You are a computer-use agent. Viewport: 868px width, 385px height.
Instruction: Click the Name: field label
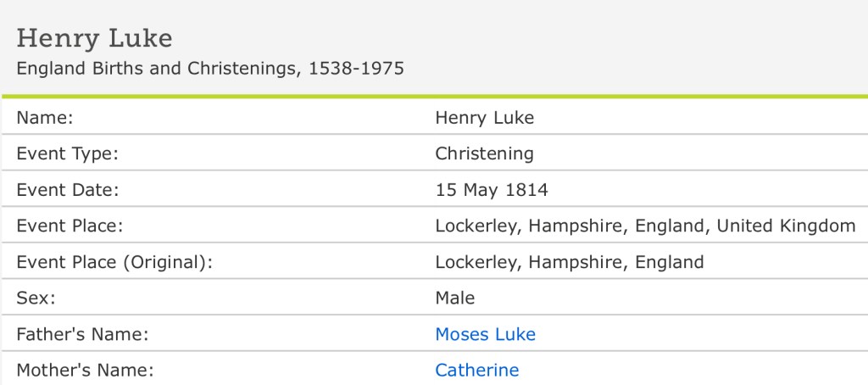tap(45, 118)
